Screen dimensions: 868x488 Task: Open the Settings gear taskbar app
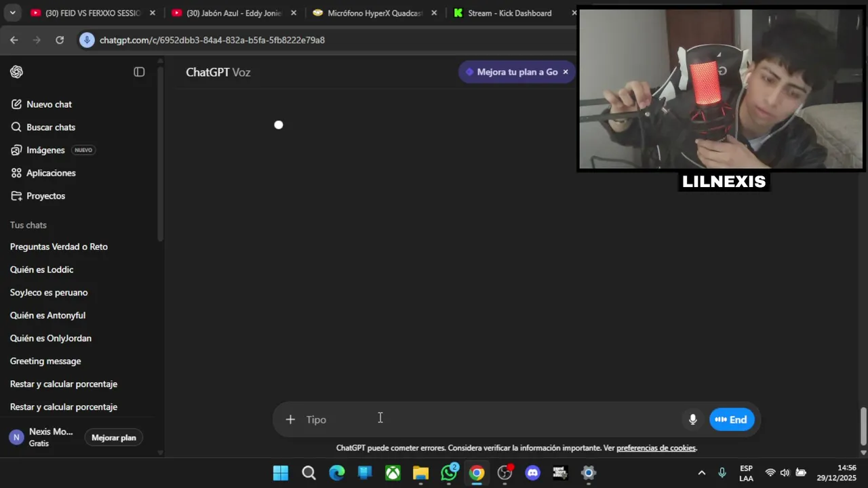pyautogui.click(x=589, y=473)
